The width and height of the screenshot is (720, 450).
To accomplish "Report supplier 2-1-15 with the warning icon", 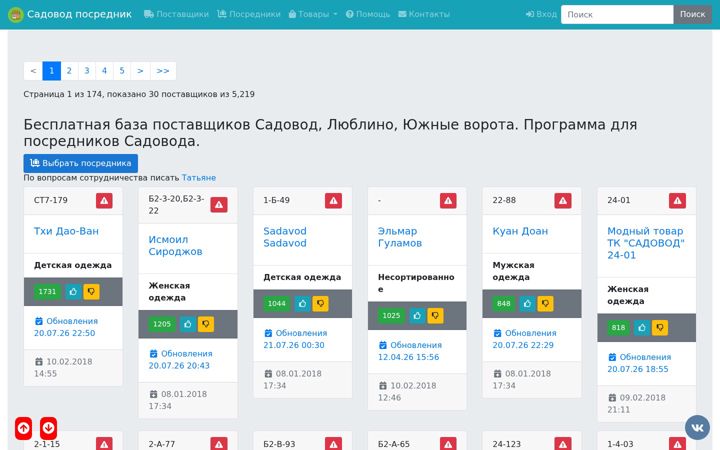I will [104, 444].
